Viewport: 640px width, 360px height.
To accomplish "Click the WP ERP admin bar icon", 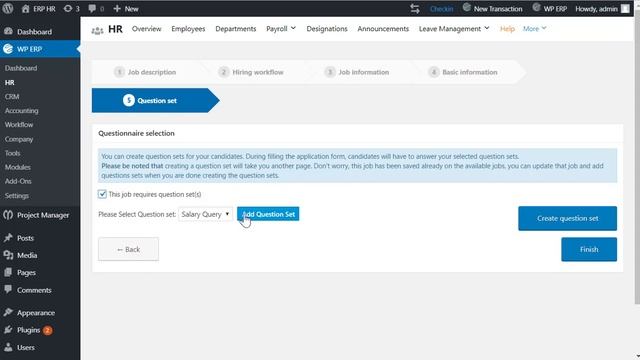I will tap(537, 8).
